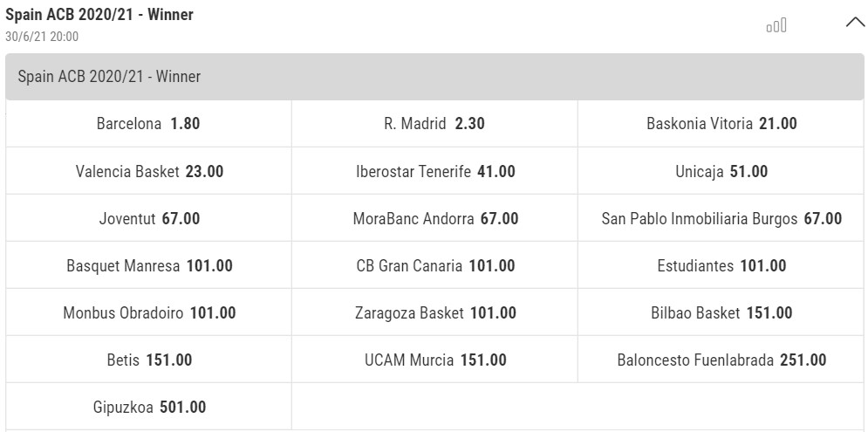868x432 pixels.
Task: Select Barcelona at odds 1.80
Action: (x=148, y=124)
